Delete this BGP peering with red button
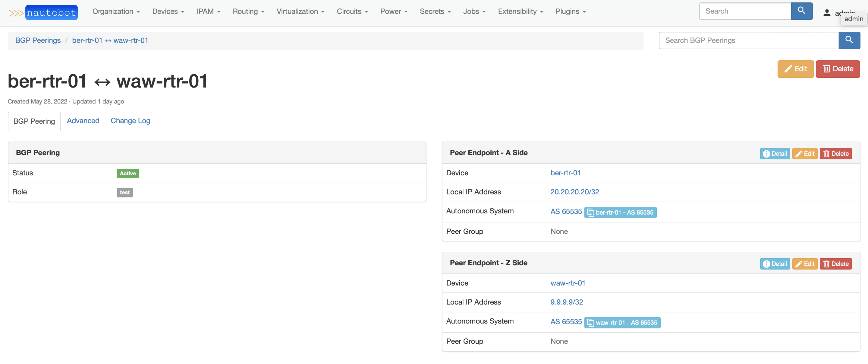This screenshot has height=364, width=868. pos(837,69)
